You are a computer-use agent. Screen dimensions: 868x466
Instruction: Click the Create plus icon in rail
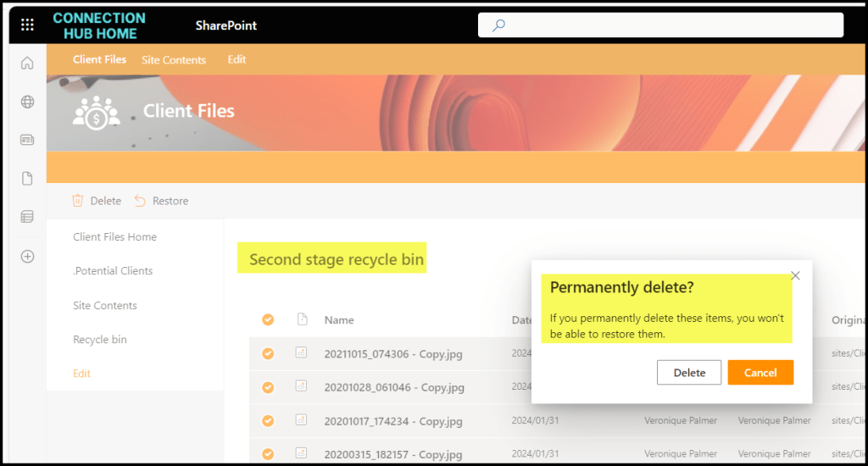coord(27,256)
